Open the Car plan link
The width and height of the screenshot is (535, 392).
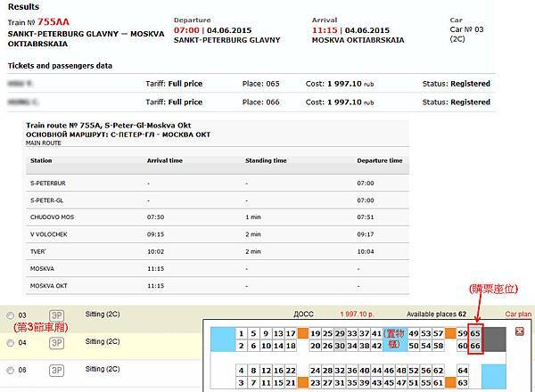coord(518,314)
